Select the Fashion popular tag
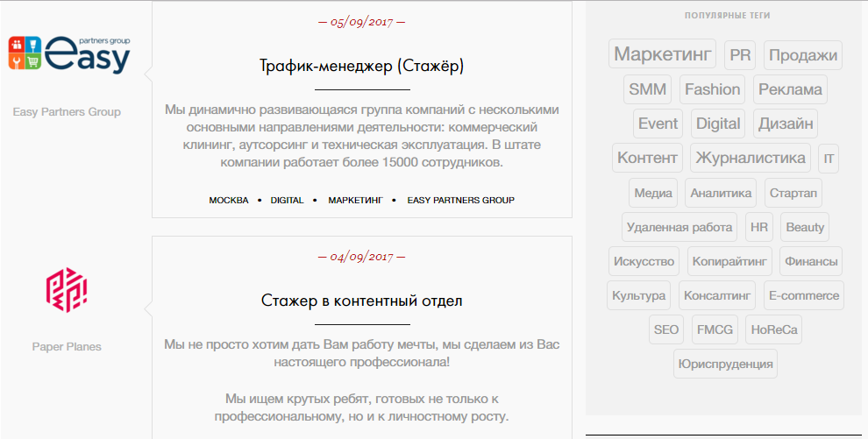The image size is (868, 439). click(x=713, y=89)
